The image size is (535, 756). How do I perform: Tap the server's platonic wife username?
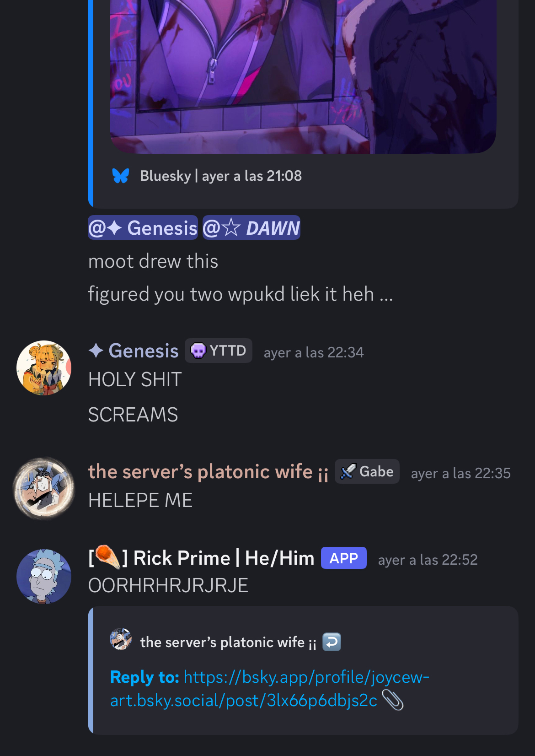click(x=209, y=472)
